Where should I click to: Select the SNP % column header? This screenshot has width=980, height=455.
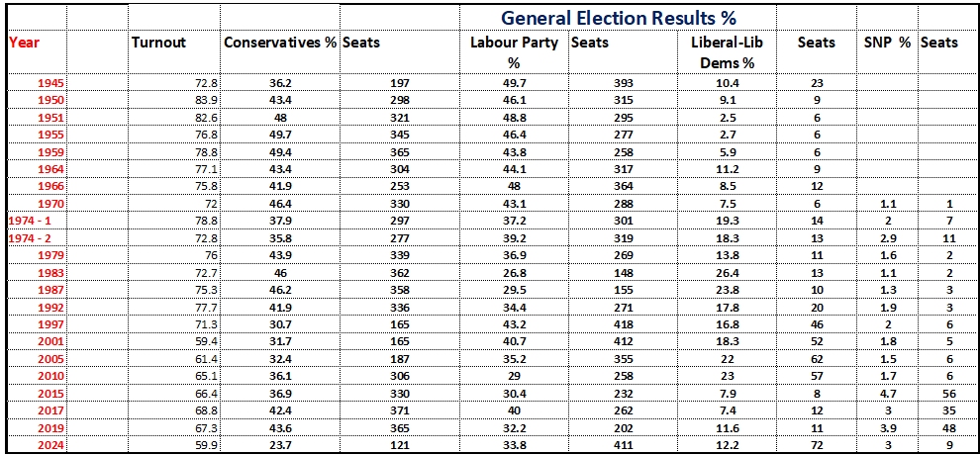(886, 44)
